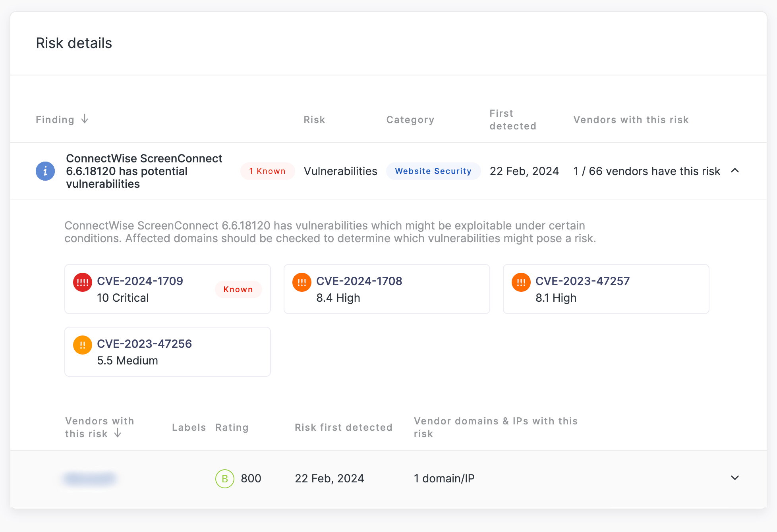Open the CVE-2024-1709 vulnerability details
777x532 pixels.
click(140, 281)
